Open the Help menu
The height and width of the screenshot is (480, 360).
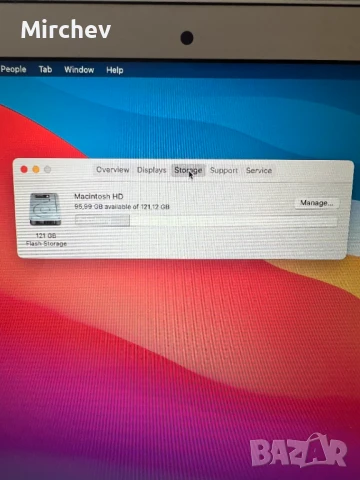tap(115, 70)
